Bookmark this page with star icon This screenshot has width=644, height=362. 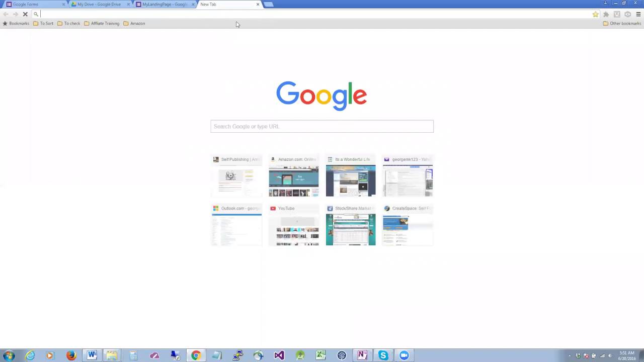596,14
